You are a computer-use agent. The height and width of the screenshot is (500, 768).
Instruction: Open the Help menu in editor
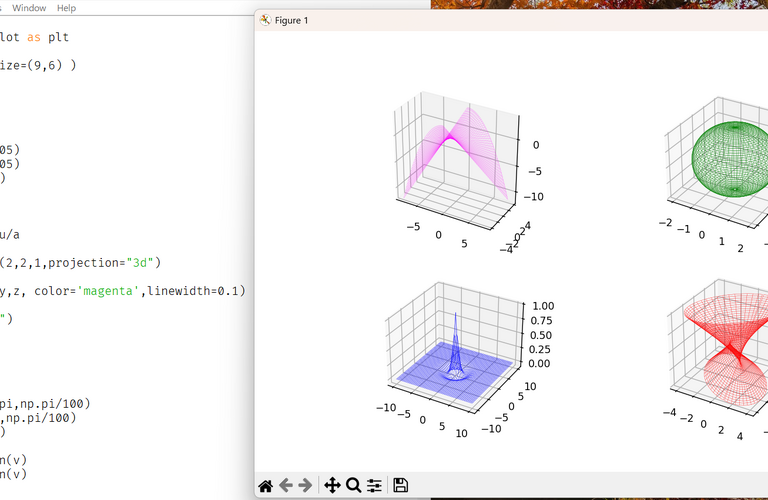[x=66, y=8]
